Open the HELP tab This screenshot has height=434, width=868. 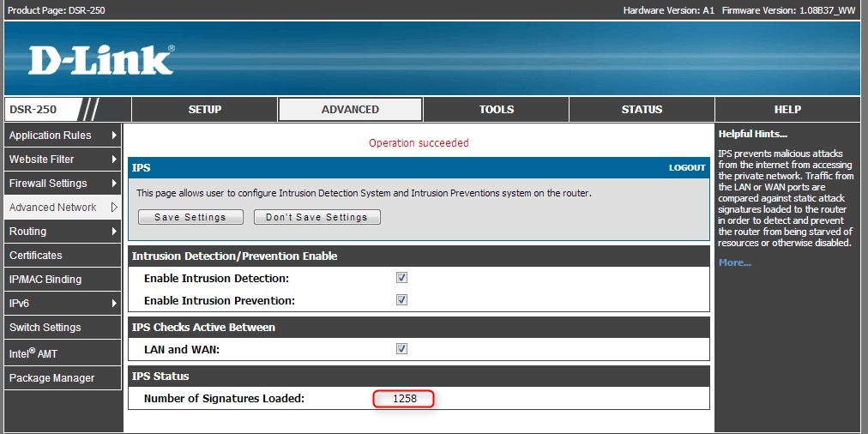pyautogui.click(x=787, y=110)
